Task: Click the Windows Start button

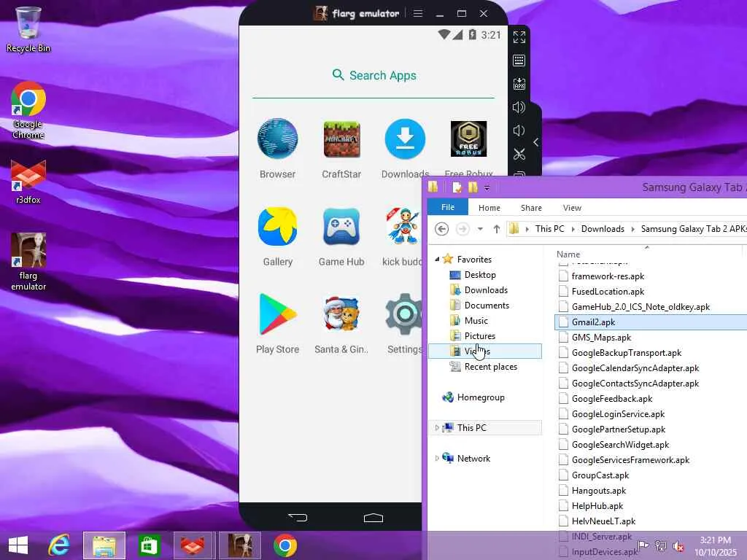Action: 18,545
